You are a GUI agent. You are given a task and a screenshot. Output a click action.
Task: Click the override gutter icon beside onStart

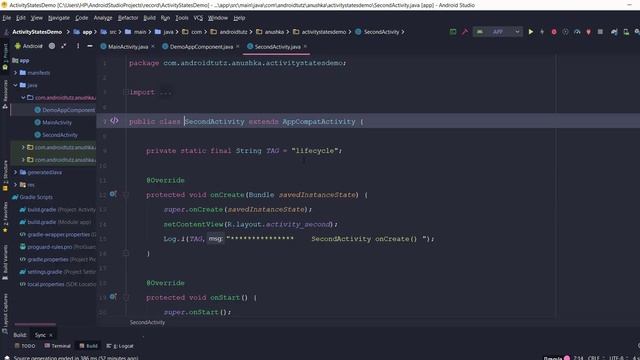click(x=113, y=297)
